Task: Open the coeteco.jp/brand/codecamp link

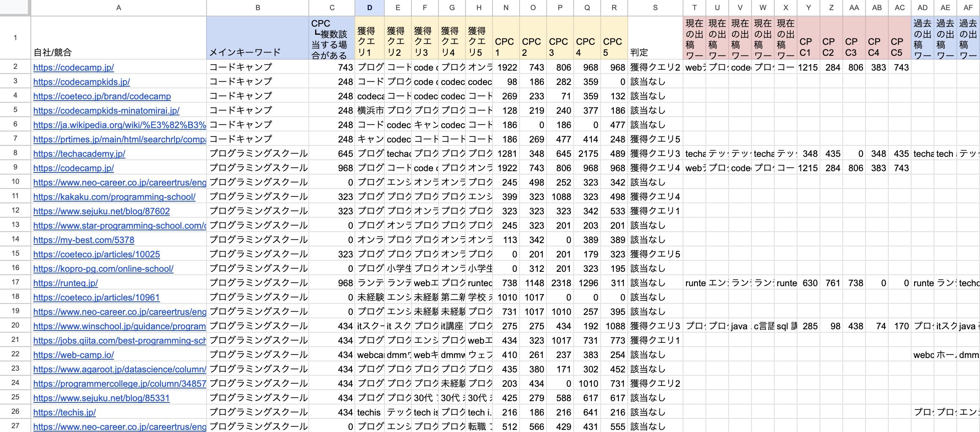Action: 102,96
